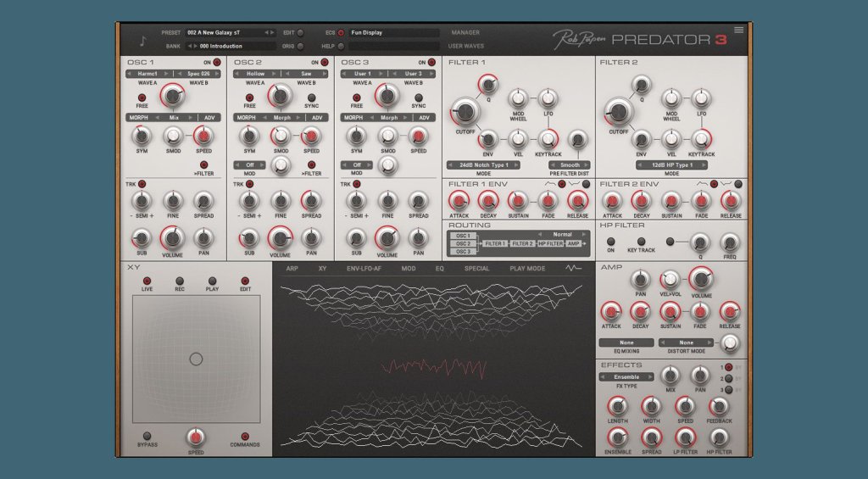Toggle OSC 1 >Filter routing LED

203,165
